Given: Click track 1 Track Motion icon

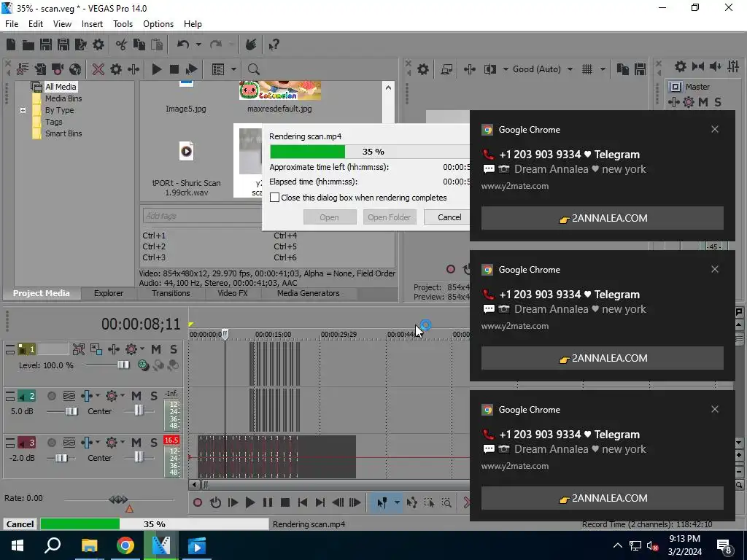Looking at the screenshot, I should (113, 349).
